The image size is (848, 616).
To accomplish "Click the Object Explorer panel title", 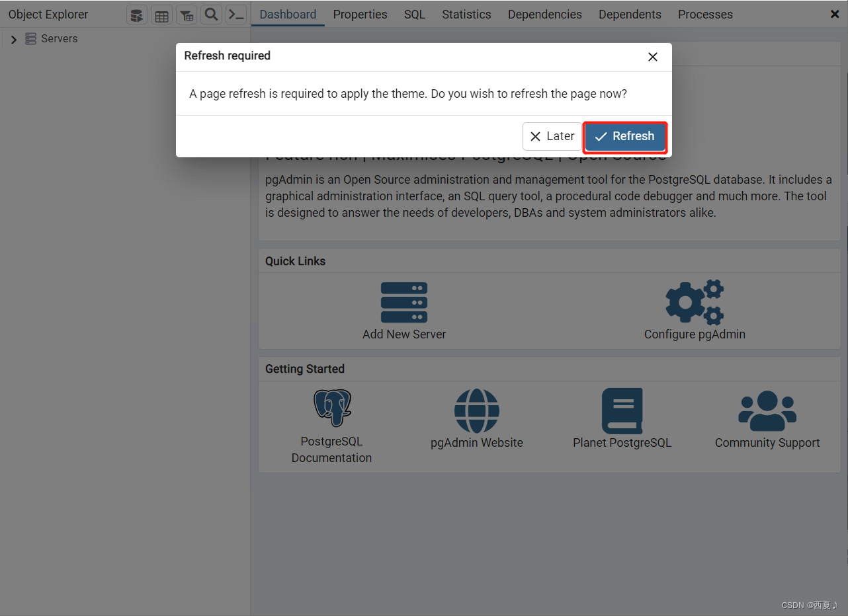I will pyautogui.click(x=48, y=15).
